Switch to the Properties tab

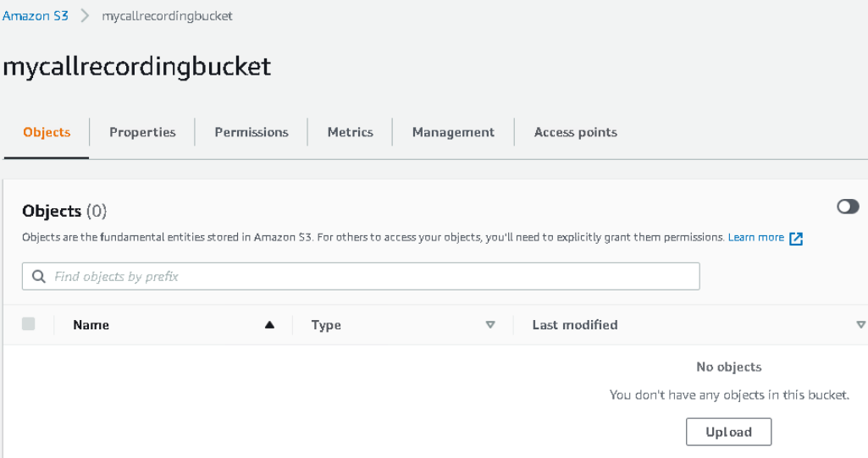[x=142, y=132]
